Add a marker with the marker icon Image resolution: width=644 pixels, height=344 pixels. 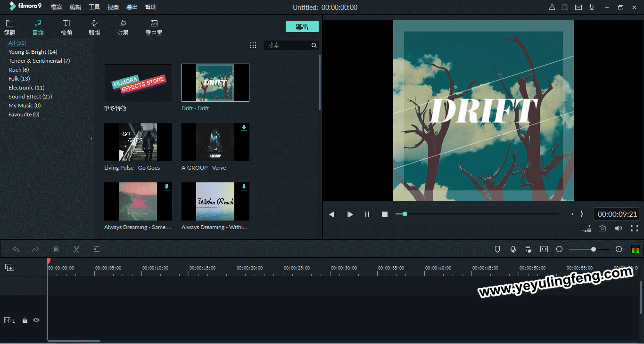(x=497, y=249)
